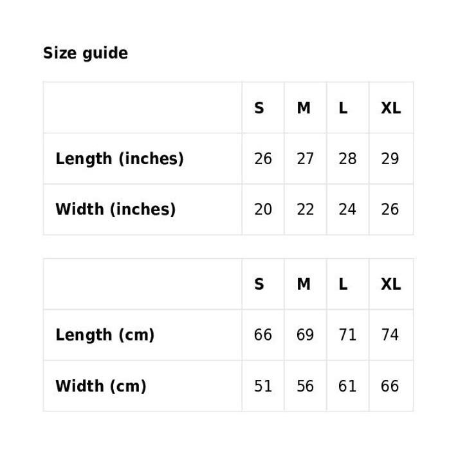Select the M column header in inches table

[304, 108]
